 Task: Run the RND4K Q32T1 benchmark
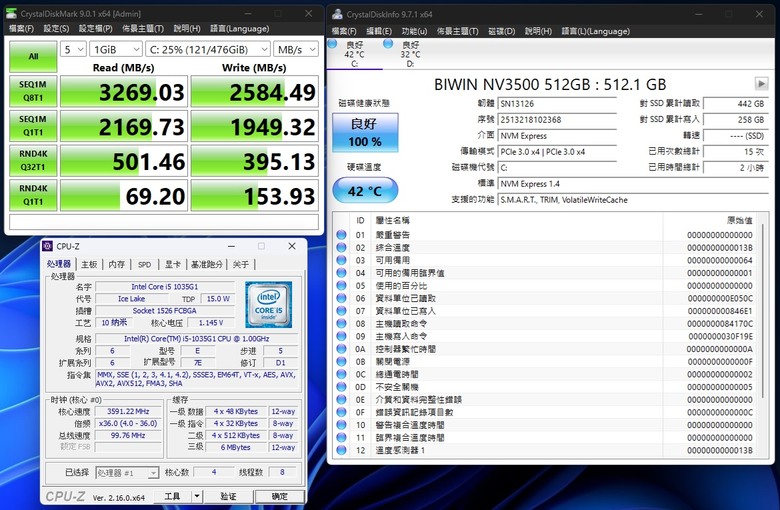[x=33, y=160]
